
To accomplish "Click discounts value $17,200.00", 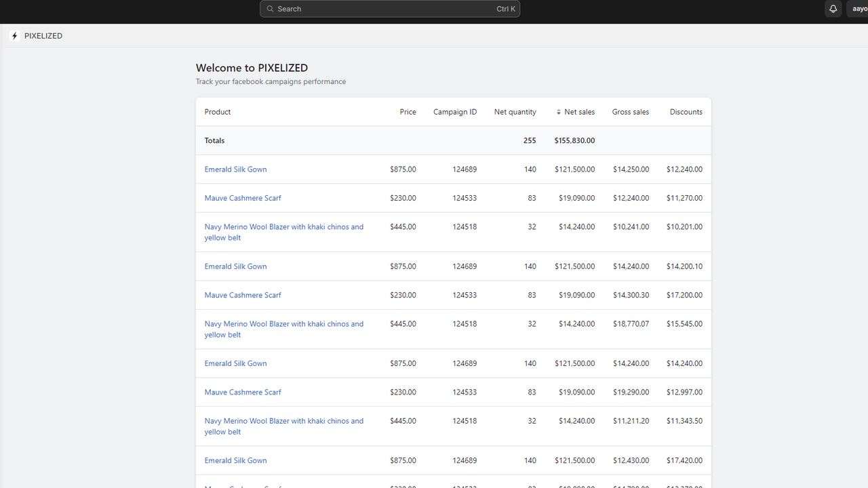I will click(x=684, y=295).
